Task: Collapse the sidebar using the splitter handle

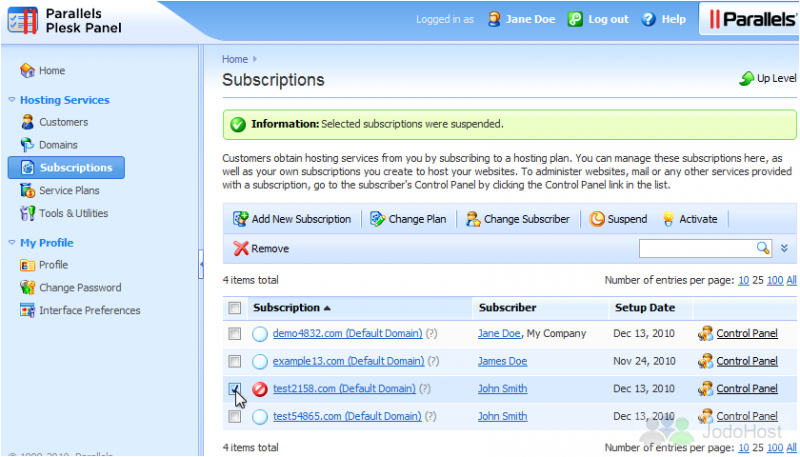Action: click(201, 264)
